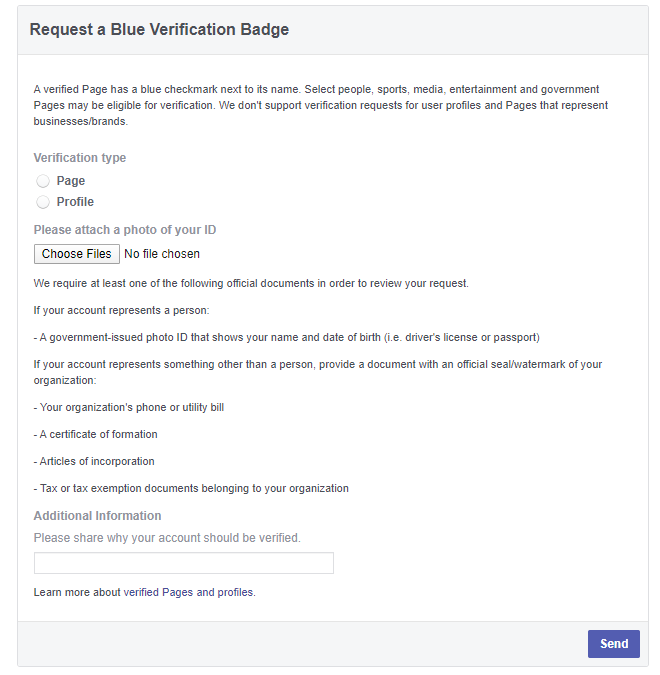Click the government-issued photo ID requirement line
The width and height of the screenshot is (660, 675).
point(286,337)
